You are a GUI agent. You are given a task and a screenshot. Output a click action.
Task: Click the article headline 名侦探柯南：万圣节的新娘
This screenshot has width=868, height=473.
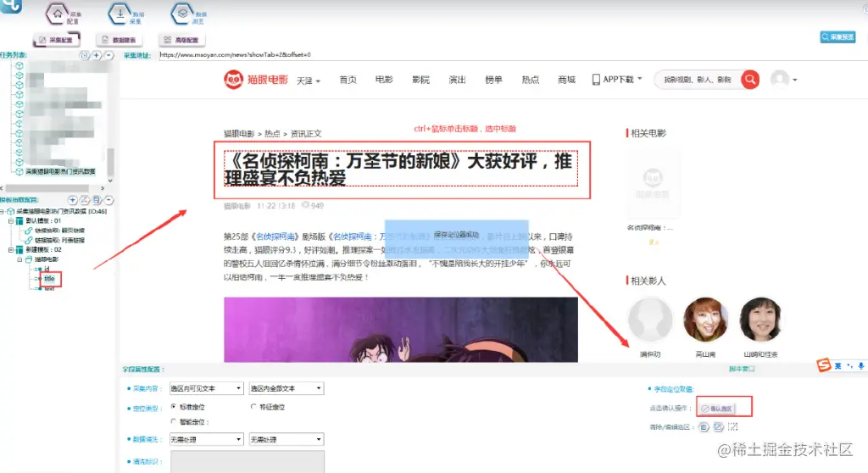pyautogui.click(x=401, y=170)
